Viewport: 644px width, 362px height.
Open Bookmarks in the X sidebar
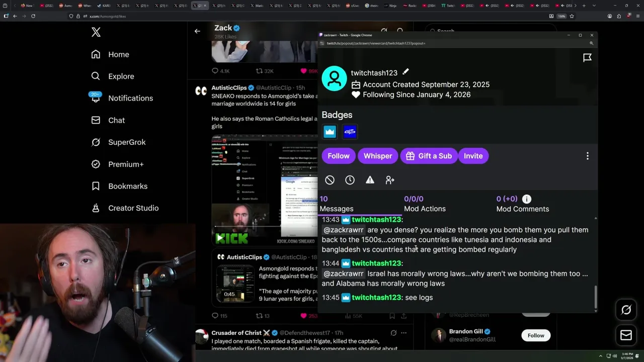(119, 186)
